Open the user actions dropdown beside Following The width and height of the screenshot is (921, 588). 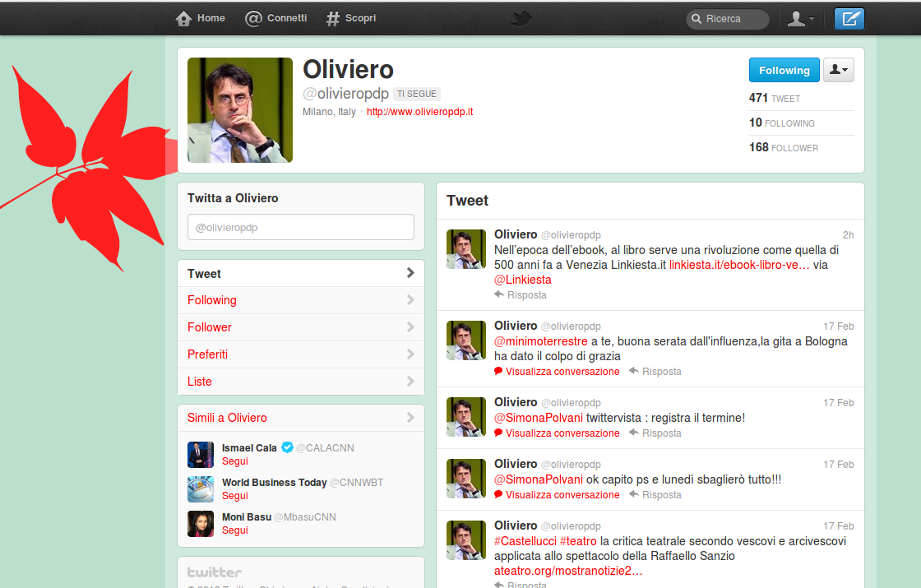click(x=839, y=71)
